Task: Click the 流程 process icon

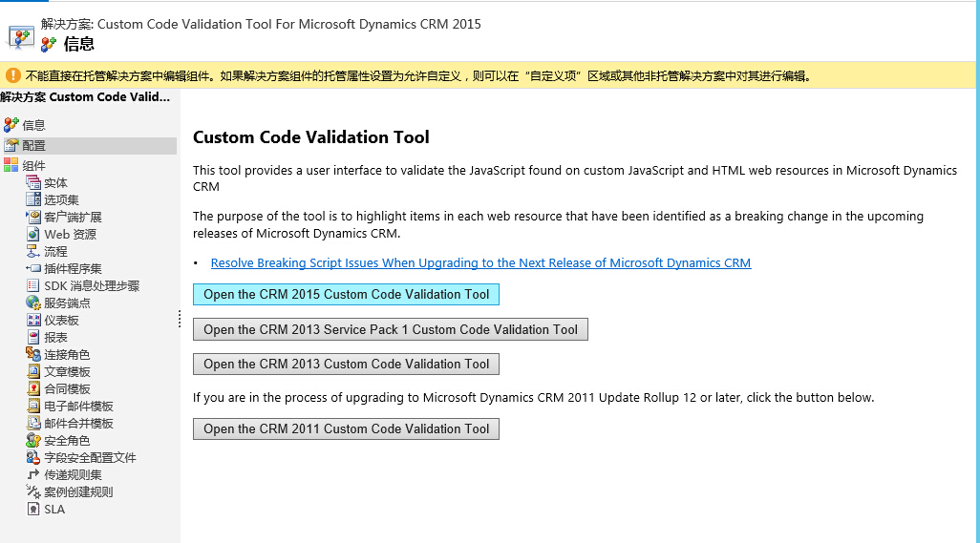Action: tap(33, 251)
